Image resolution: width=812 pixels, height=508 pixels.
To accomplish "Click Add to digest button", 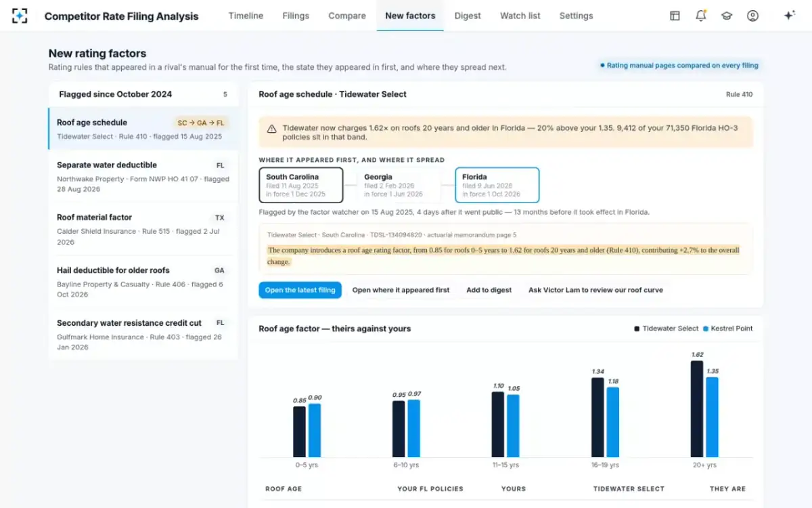I will coord(489,290).
